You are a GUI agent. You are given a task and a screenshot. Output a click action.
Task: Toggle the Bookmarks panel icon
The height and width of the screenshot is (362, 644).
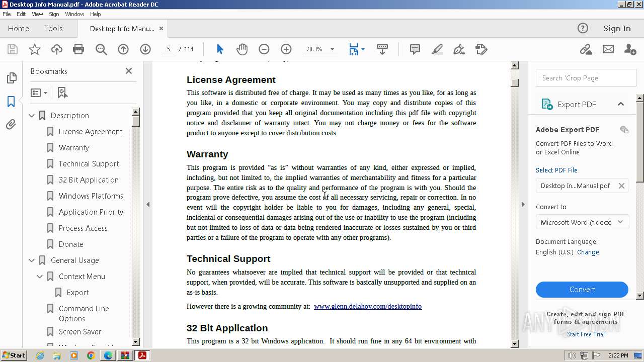click(11, 101)
